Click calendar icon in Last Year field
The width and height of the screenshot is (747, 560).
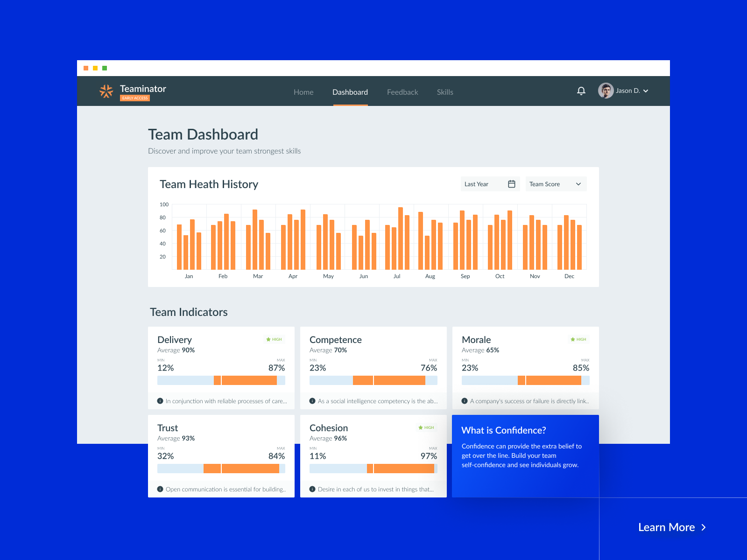point(512,184)
